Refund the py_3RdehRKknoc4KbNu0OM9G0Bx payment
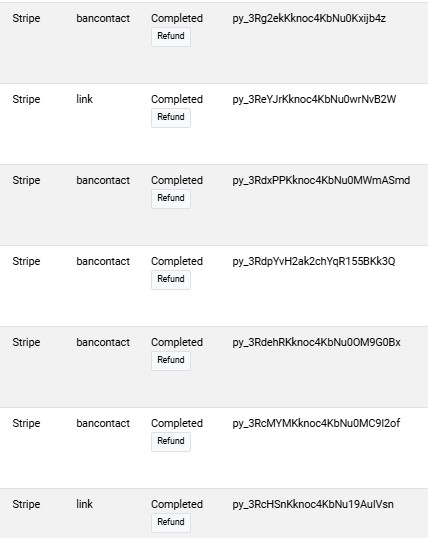Image resolution: width=428 pixels, height=538 pixels. tap(171, 361)
